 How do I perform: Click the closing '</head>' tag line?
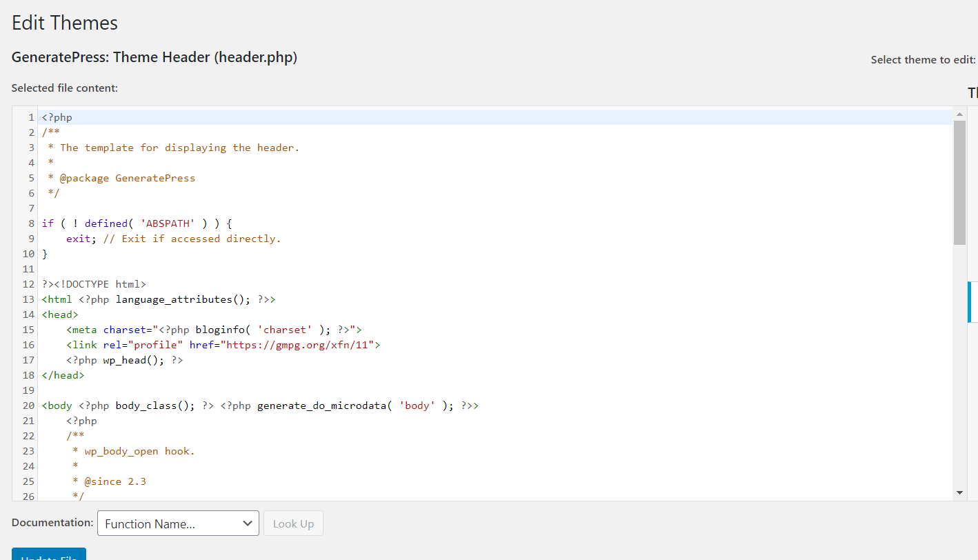click(63, 375)
